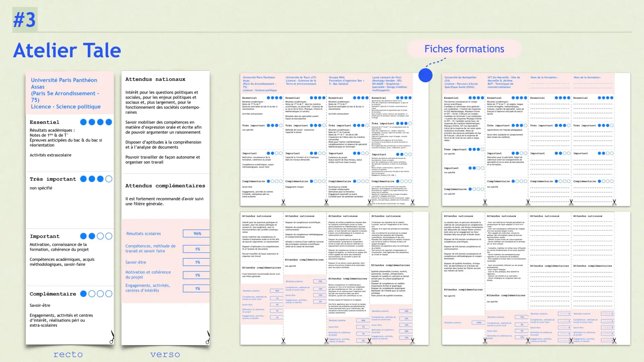The height and width of the screenshot is (362, 644).
Task: Click the large blue dot under Fiches formations
Action: coord(425,75)
